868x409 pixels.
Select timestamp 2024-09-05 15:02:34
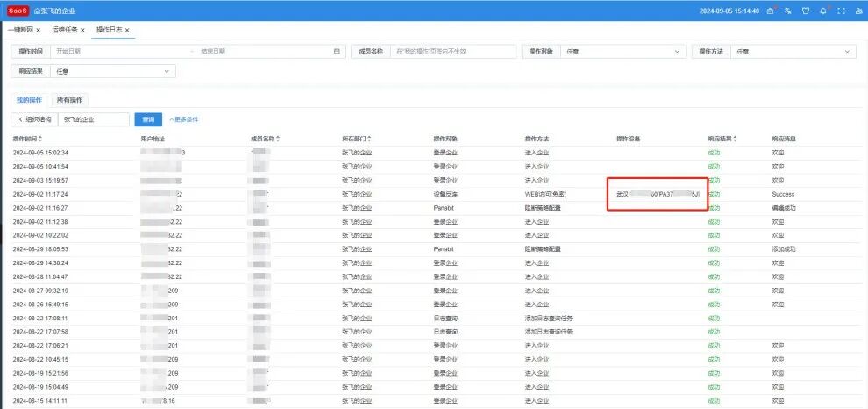click(x=40, y=153)
